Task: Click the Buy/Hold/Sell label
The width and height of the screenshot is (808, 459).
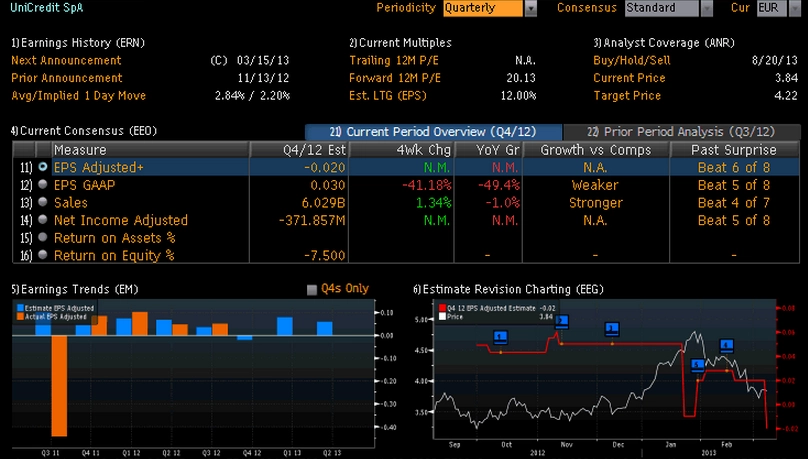Action: 632,60
